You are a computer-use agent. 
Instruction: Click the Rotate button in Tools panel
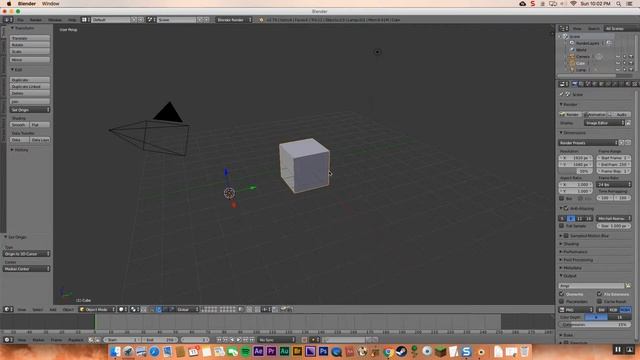30,45
